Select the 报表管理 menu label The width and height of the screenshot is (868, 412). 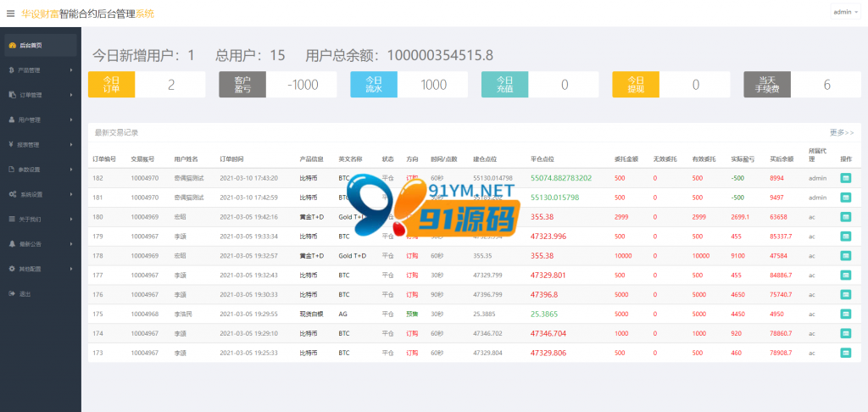pos(28,144)
